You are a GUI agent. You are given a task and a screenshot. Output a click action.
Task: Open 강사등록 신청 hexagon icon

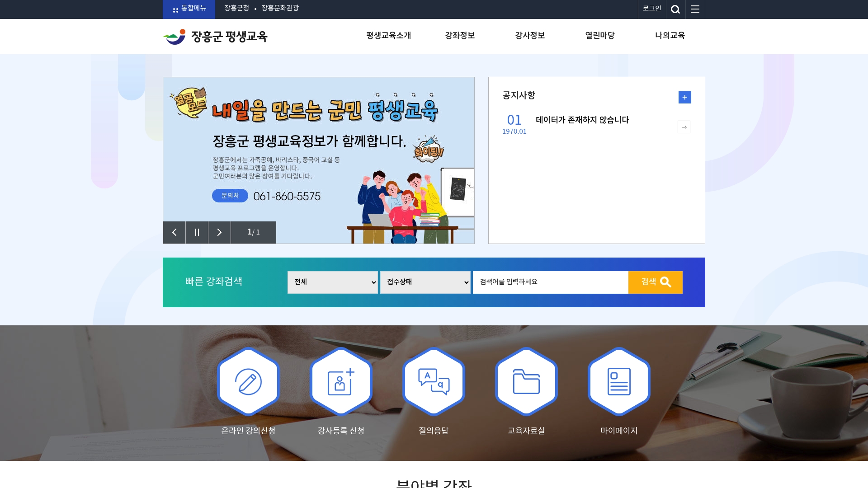coord(341,381)
